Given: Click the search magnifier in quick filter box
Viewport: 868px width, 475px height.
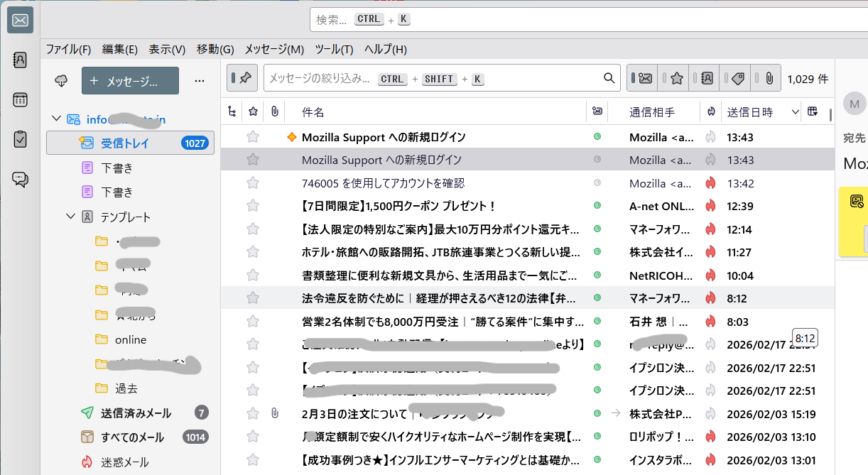Looking at the screenshot, I should coord(609,78).
